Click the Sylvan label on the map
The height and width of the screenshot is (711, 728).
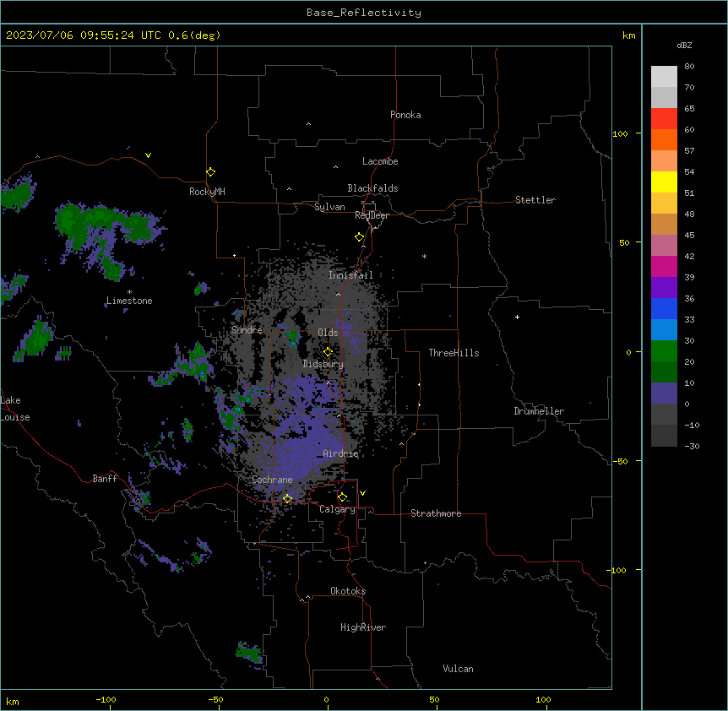click(329, 207)
